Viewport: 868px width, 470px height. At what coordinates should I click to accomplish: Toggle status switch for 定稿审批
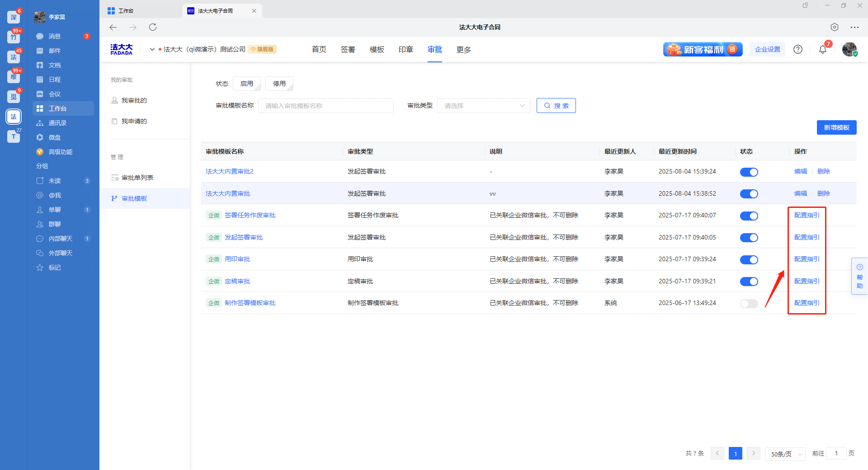click(749, 282)
